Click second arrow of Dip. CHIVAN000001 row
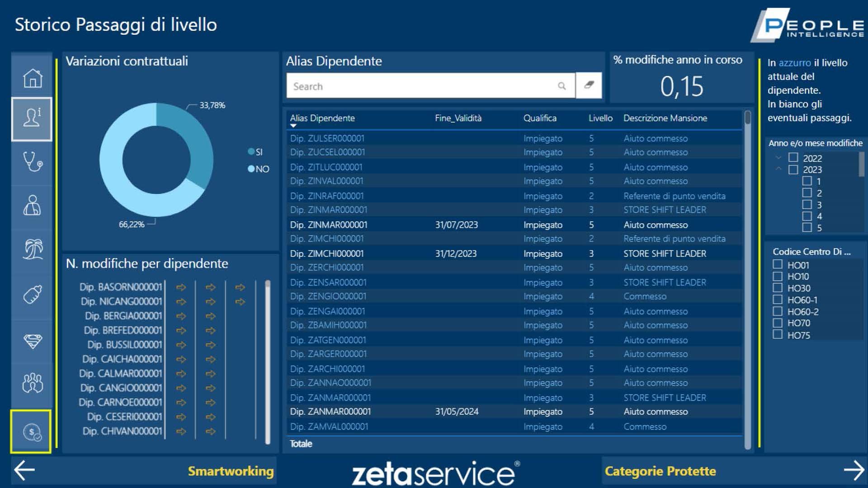The height and width of the screenshot is (488, 868). (x=211, y=432)
